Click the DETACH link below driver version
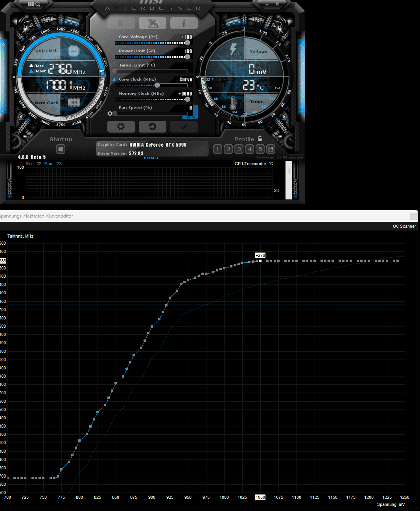The width and height of the screenshot is (420, 511). click(x=151, y=158)
